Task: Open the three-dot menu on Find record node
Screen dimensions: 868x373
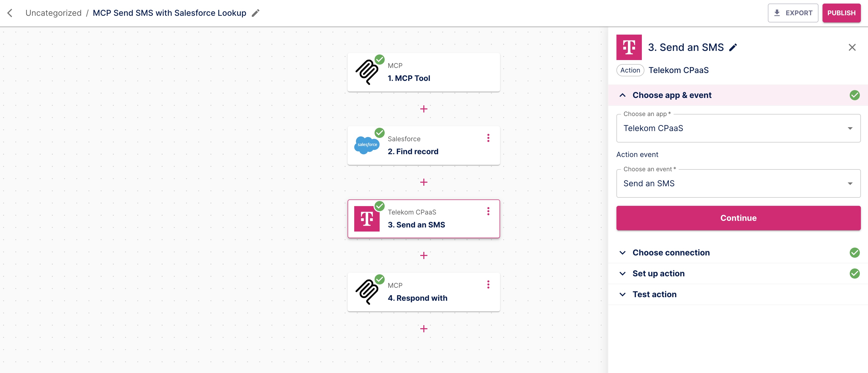Action: 488,138
